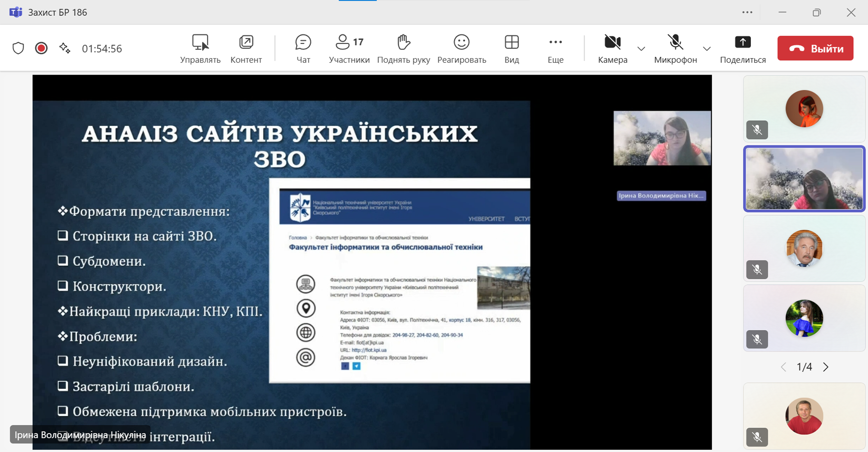Open the Реагировать reactions menu
Screen dimensions: 868x452
(462, 48)
